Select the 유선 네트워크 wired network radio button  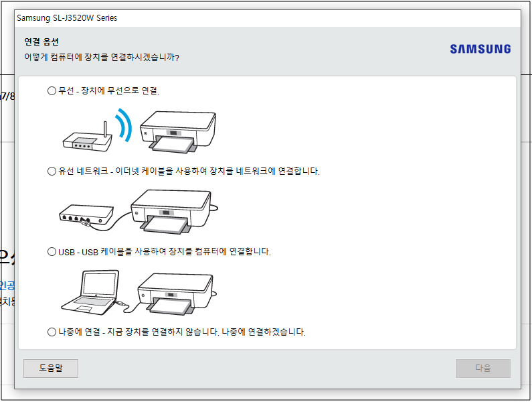pos(52,171)
